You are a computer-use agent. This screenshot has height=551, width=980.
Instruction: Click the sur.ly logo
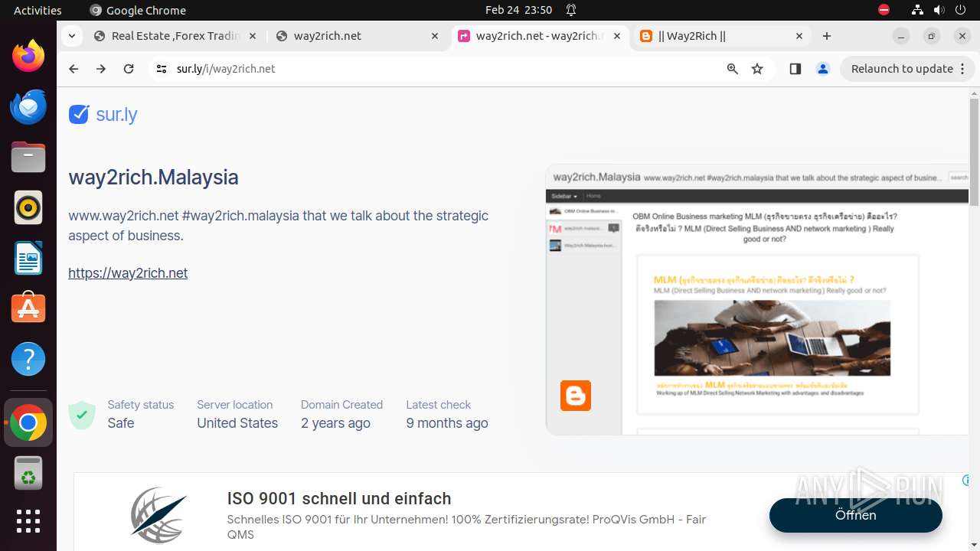[103, 115]
